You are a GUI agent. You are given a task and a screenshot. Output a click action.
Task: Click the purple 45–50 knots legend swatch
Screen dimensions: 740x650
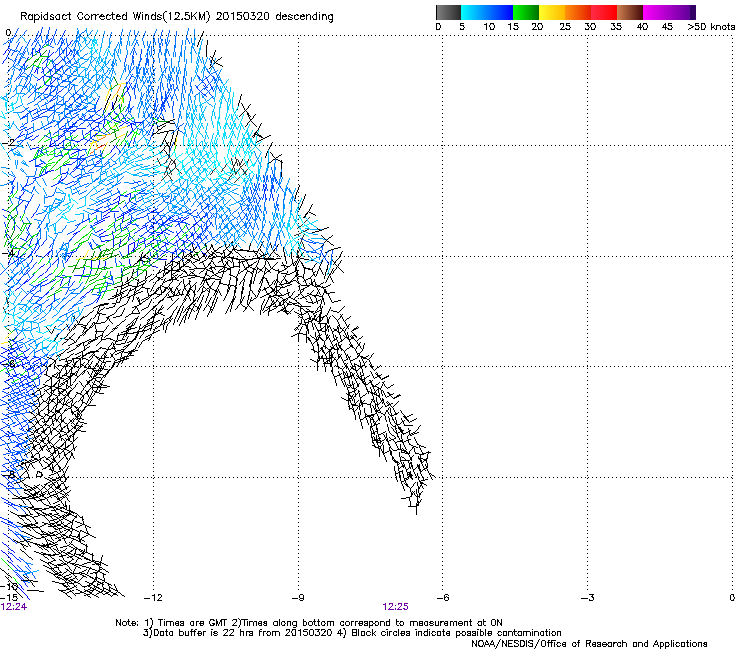(x=682, y=12)
